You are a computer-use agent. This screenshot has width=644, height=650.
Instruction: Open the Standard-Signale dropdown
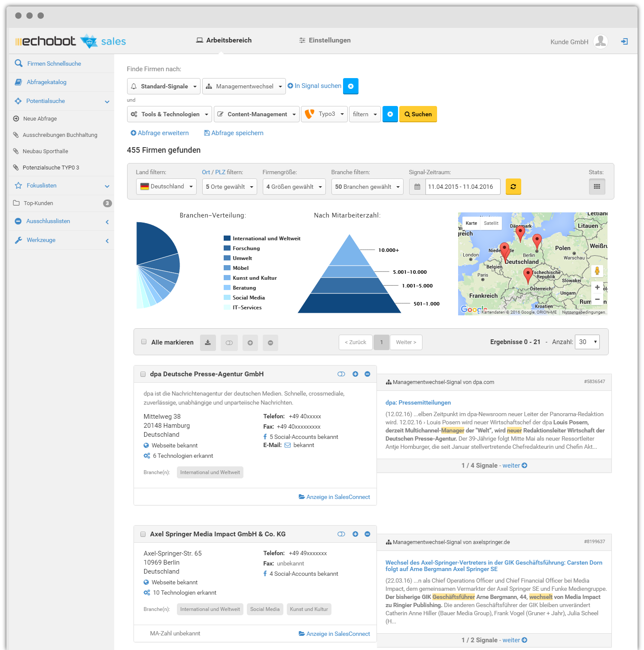point(164,86)
